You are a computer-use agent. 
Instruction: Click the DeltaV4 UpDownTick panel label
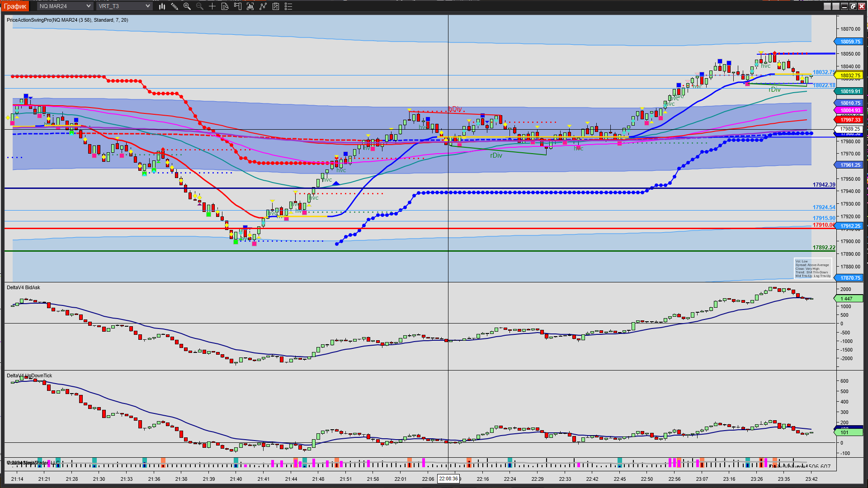(x=29, y=376)
